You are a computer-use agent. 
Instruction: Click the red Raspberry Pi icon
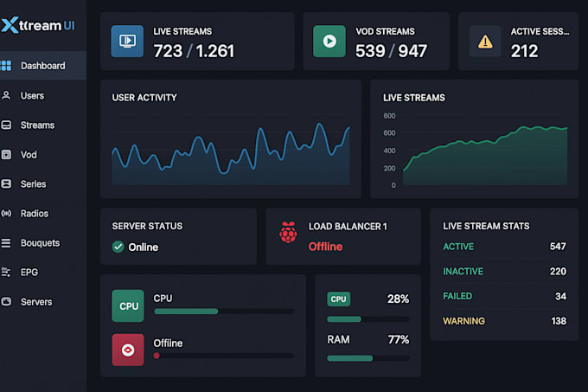point(288,232)
